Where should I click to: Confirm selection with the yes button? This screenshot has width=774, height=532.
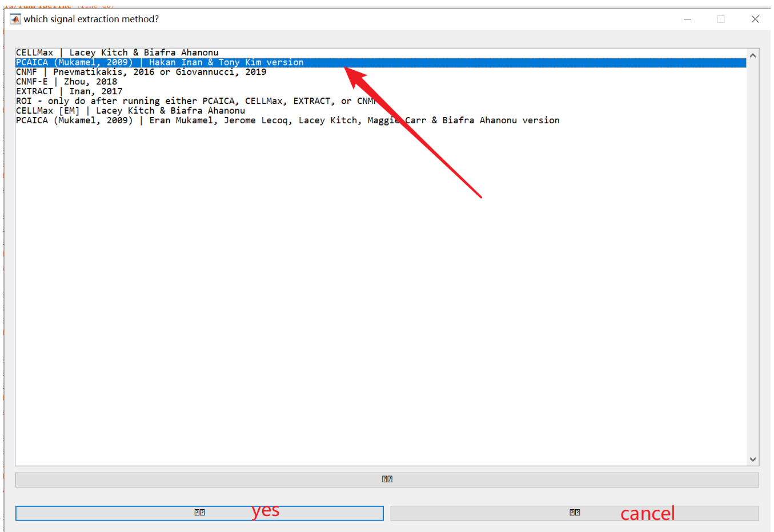(199, 513)
